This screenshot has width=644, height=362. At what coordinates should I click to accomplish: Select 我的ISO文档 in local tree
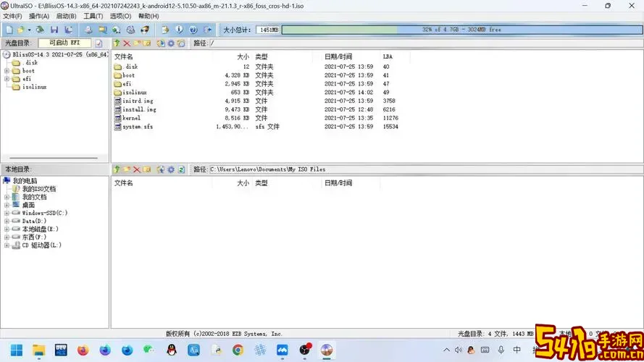coord(38,189)
